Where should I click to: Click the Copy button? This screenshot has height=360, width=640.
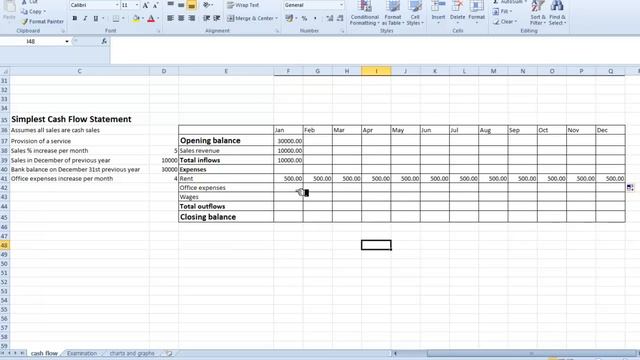(x=33, y=11)
